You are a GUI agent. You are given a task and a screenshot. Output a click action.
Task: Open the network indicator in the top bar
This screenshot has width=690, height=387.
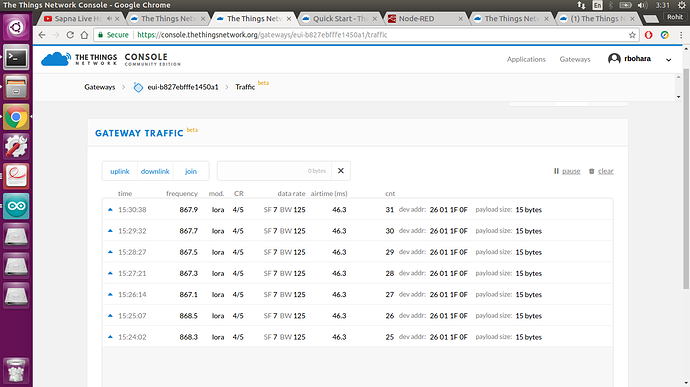coord(581,5)
